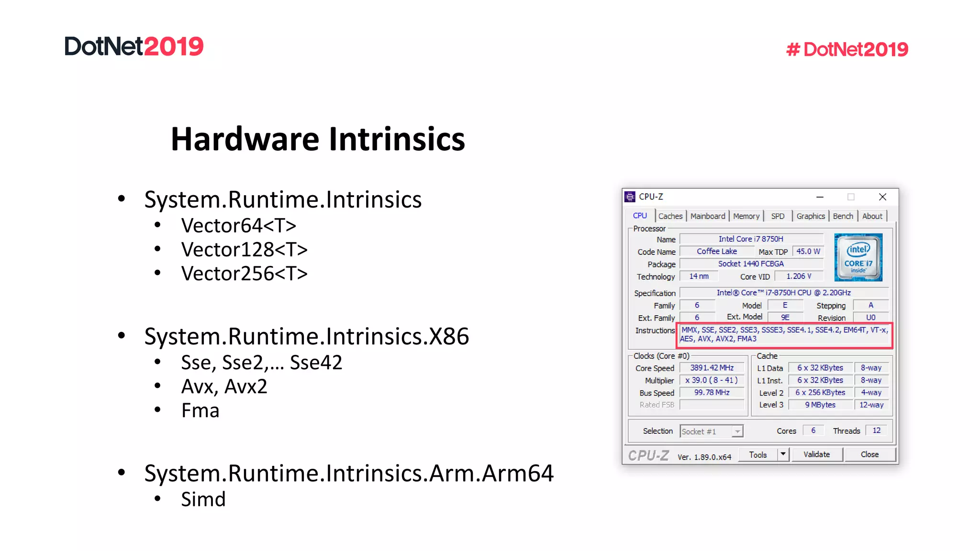Go to the Bench tab
This screenshot has width=980, height=551.
click(843, 216)
